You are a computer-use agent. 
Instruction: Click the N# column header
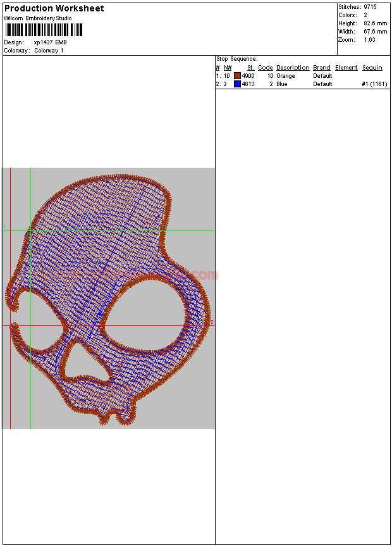click(x=228, y=68)
